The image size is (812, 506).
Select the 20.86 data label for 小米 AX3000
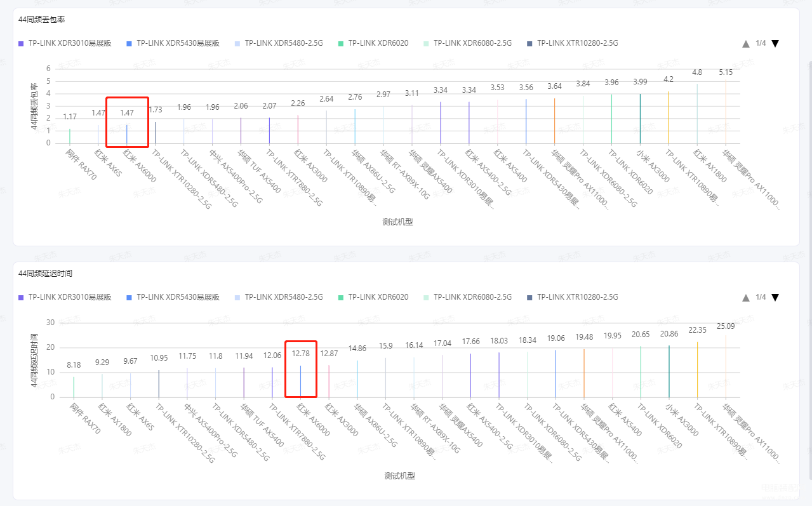click(x=669, y=334)
